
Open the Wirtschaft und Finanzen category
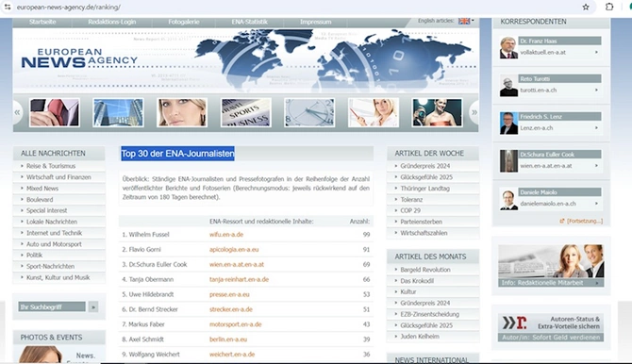click(58, 177)
